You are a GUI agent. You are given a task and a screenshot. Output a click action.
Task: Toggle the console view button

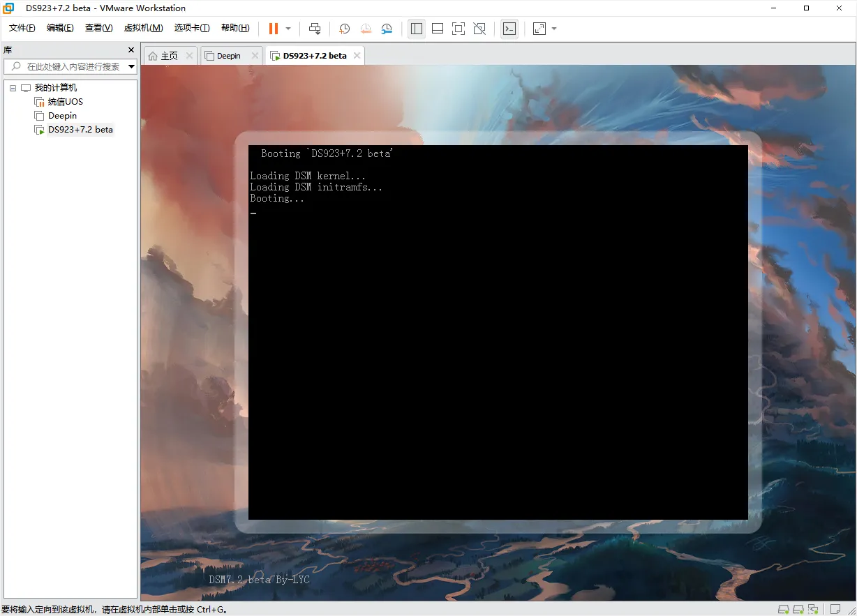pyautogui.click(x=509, y=29)
